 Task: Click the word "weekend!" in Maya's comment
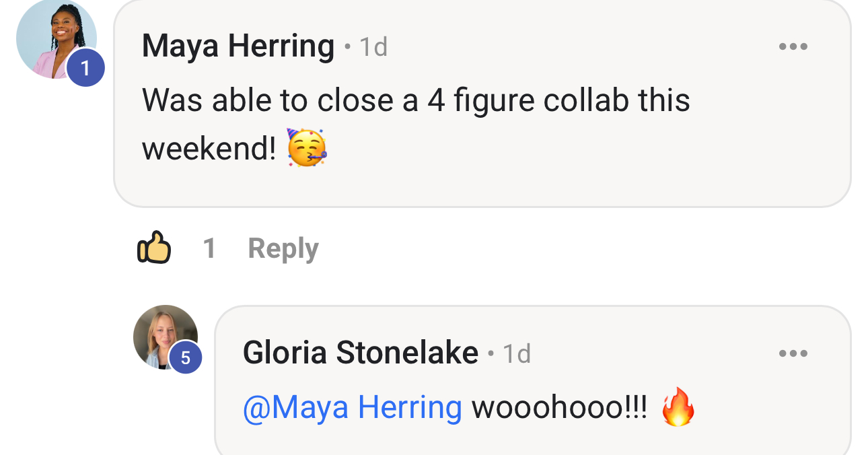click(x=209, y=148)
